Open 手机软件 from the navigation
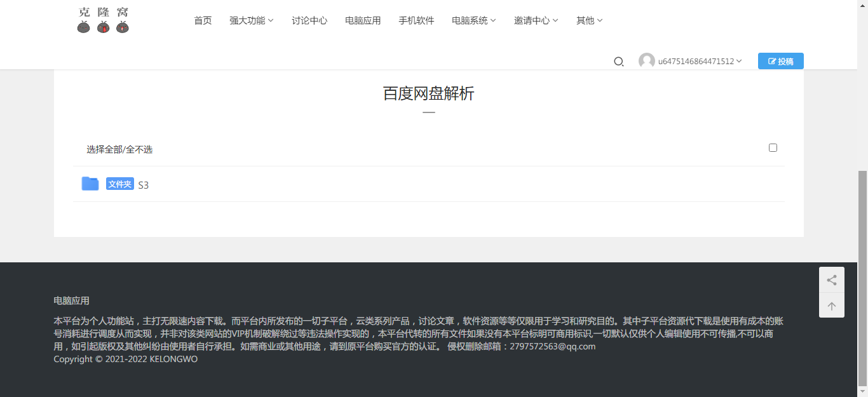Viewport: 868px width, 397px height. [x=416, y=20]
